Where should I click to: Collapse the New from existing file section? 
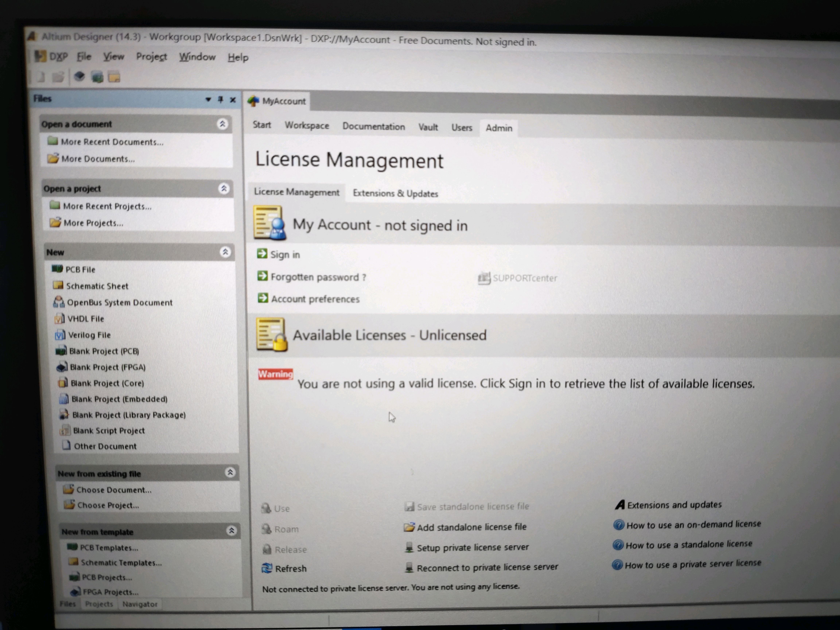[x=230, y=472]
